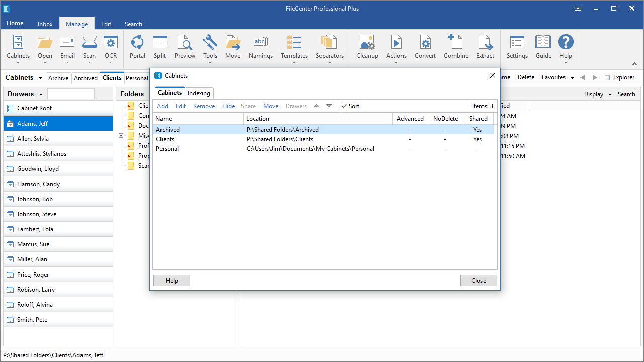Click the Add link in Cabinets dialog
644x362 pixels.
tap(163, 106)
